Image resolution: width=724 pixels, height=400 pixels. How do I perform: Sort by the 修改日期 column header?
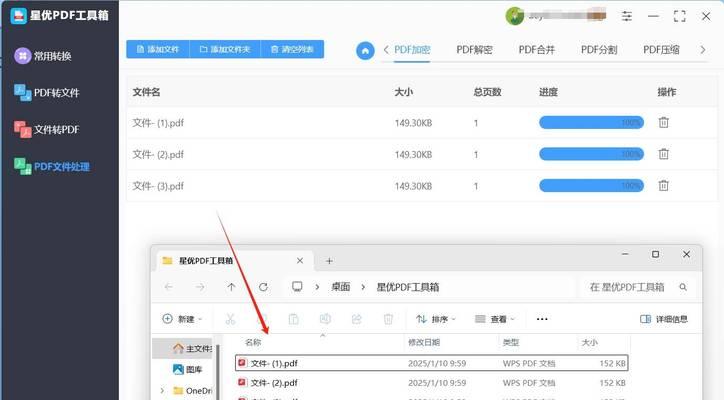424,342
